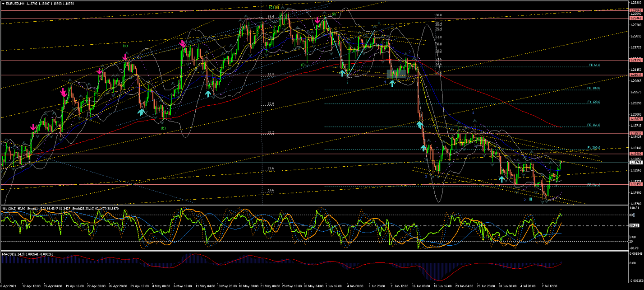
Task: Select the FE 100.0 expansion label
Action: tap(593, 88)
